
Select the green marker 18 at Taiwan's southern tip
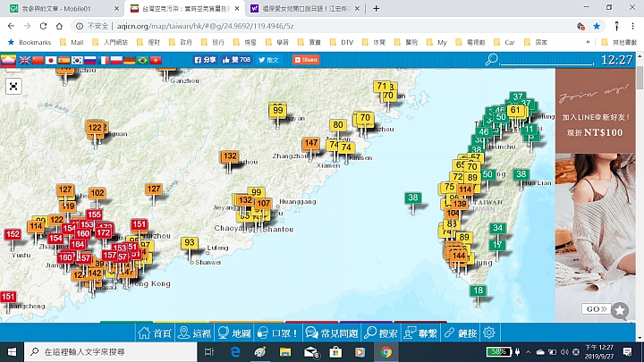pos(478,290)
